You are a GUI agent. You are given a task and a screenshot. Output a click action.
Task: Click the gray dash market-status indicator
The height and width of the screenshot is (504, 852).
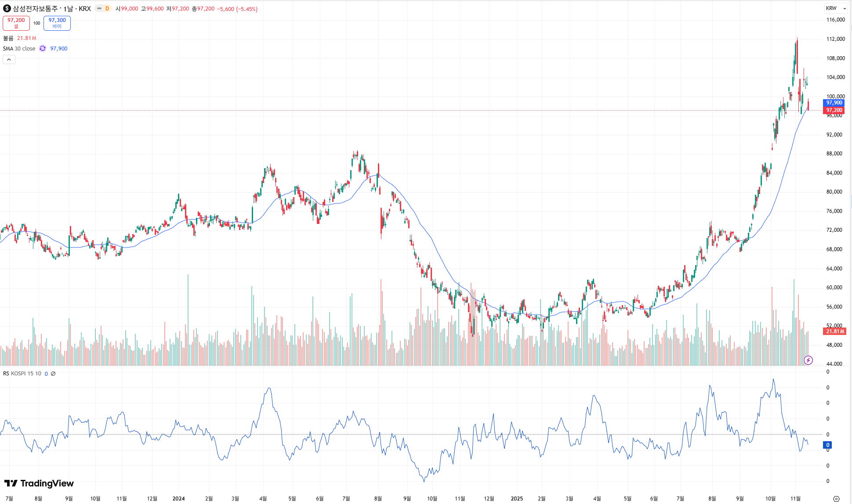coord(99,8)
